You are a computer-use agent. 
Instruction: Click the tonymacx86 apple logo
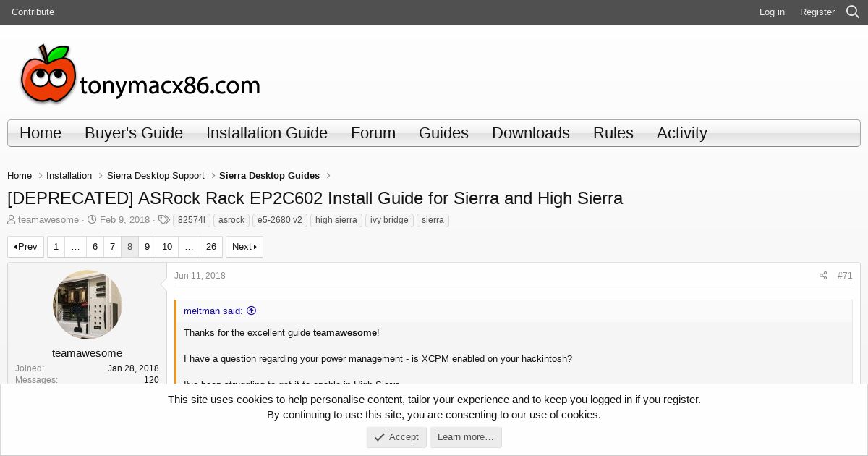pyautogui.click(x=48, y=73)
